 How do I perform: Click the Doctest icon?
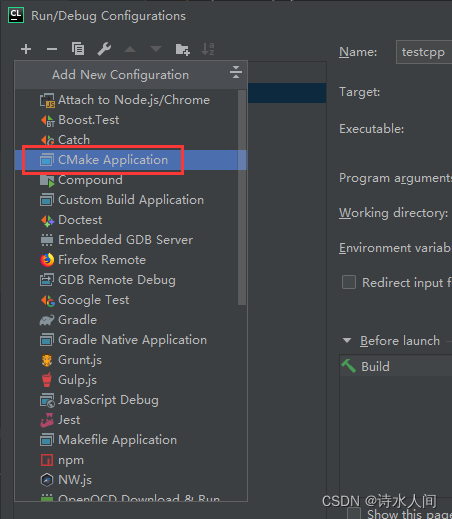(47, 220)
